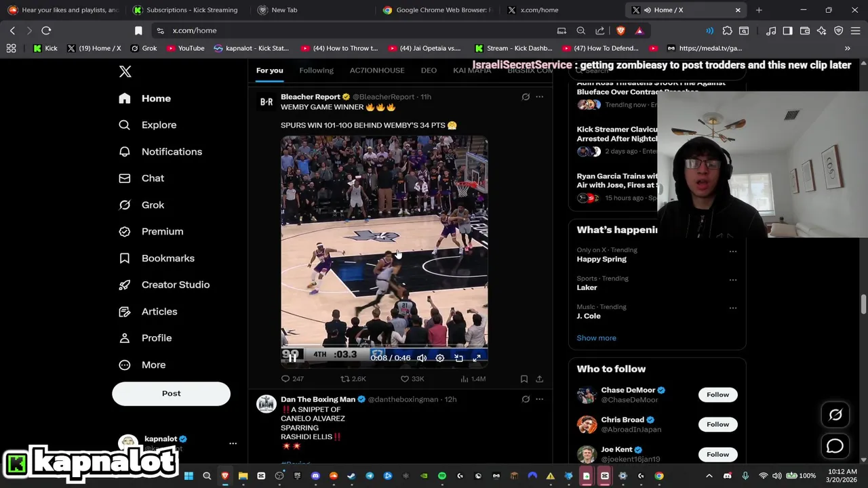Open more options for J. Cole trend

(733, 308)
